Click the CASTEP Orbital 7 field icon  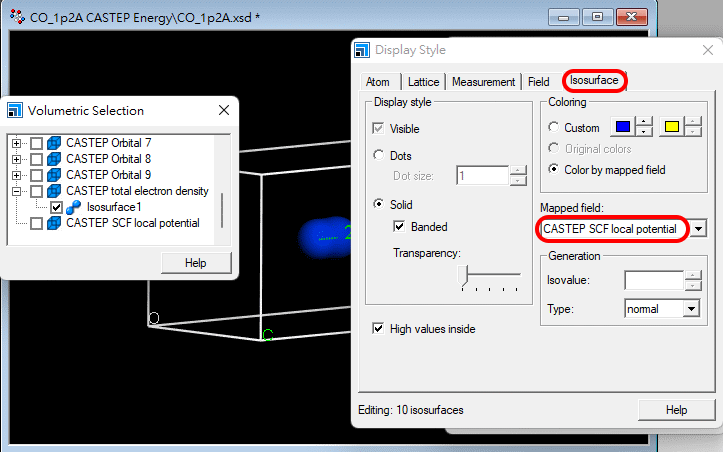coord(54,143)
